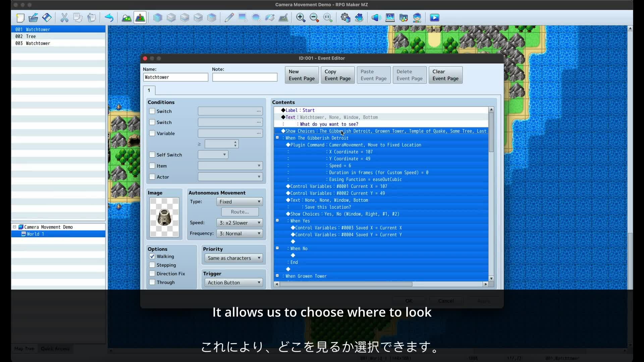644x362 pixels.
Task: Uncheck the Walking option checkbox
Action: 152,256
